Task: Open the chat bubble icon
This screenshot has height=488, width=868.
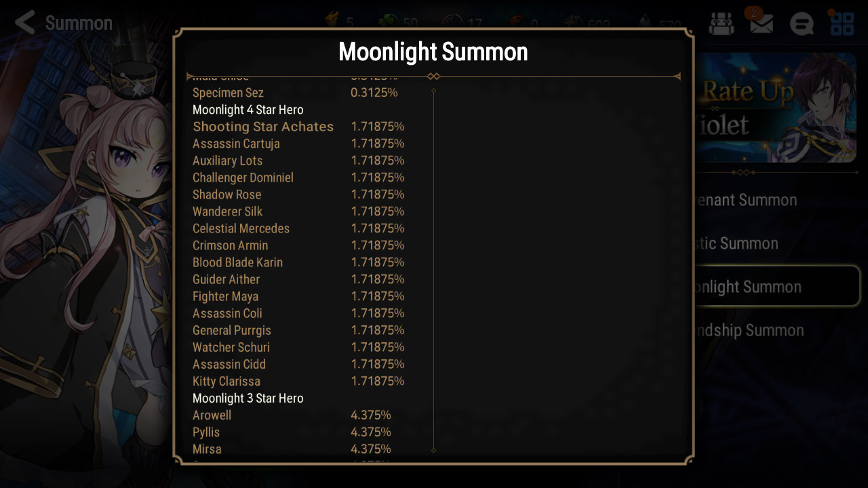Action: (802, 24)
